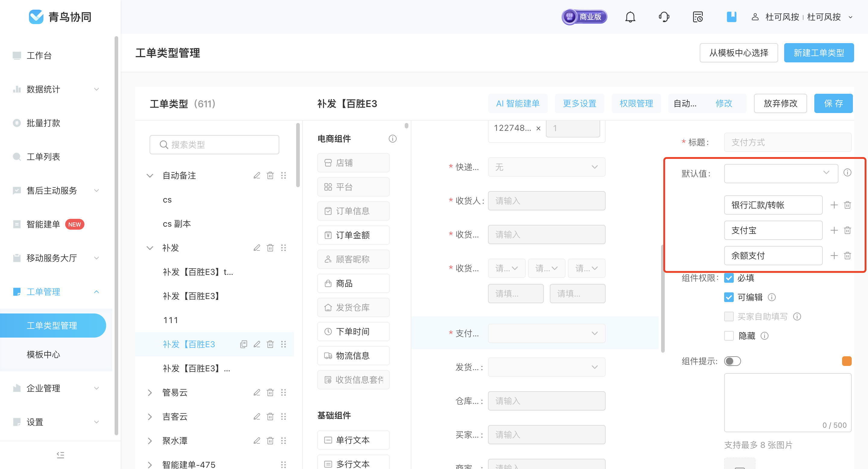Uncheck the 必填 checkbox
868x469 pixels.
tap(729, 278)
